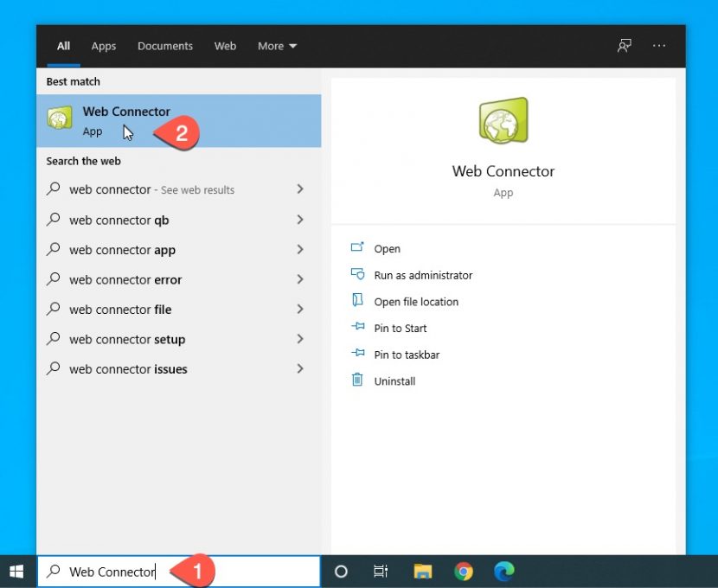Image resolution: width=718 pixels, height=588 pixels.
Task: Click inside the taskbar search field
Action: point(173,572)
